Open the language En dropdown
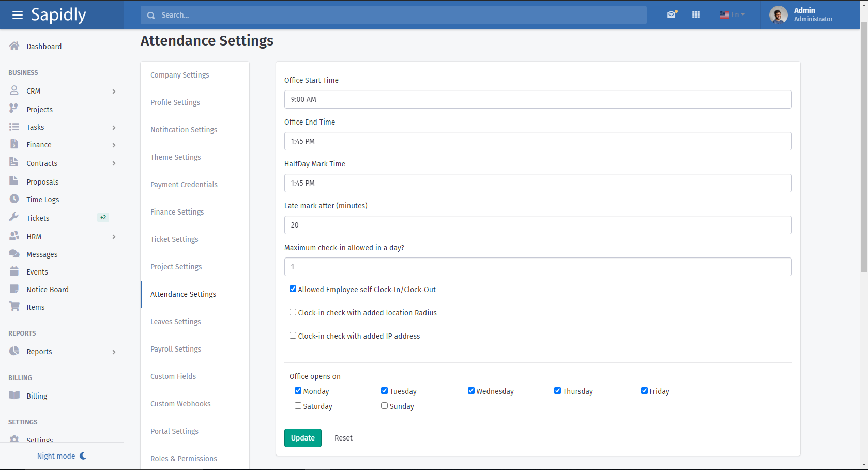 [x=732, y=14]
